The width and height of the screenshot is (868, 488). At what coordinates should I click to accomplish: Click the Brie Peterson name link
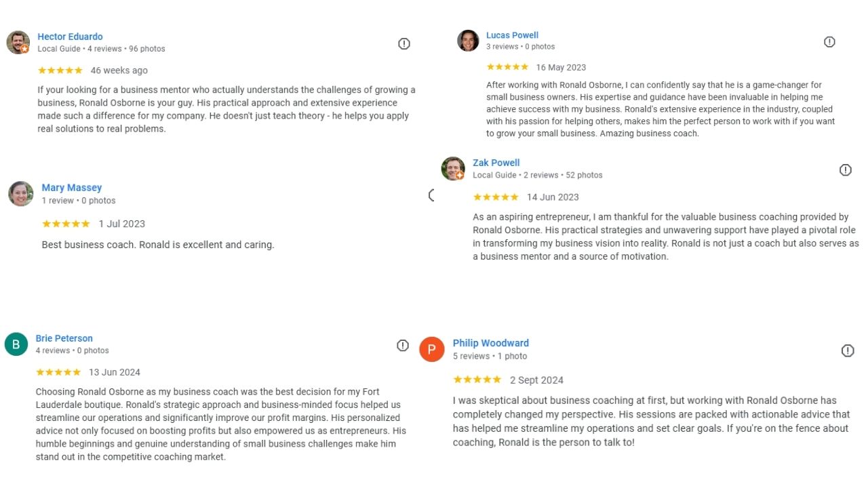[x=64, y=338]
